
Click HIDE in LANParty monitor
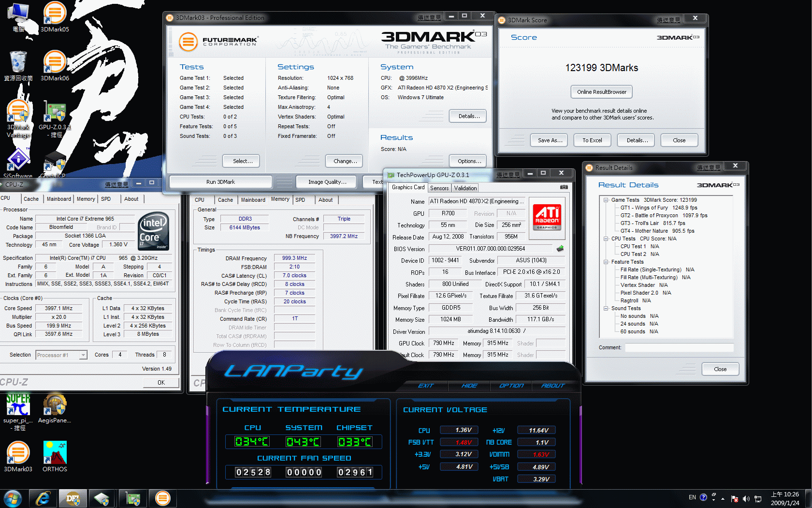(469, 386)
